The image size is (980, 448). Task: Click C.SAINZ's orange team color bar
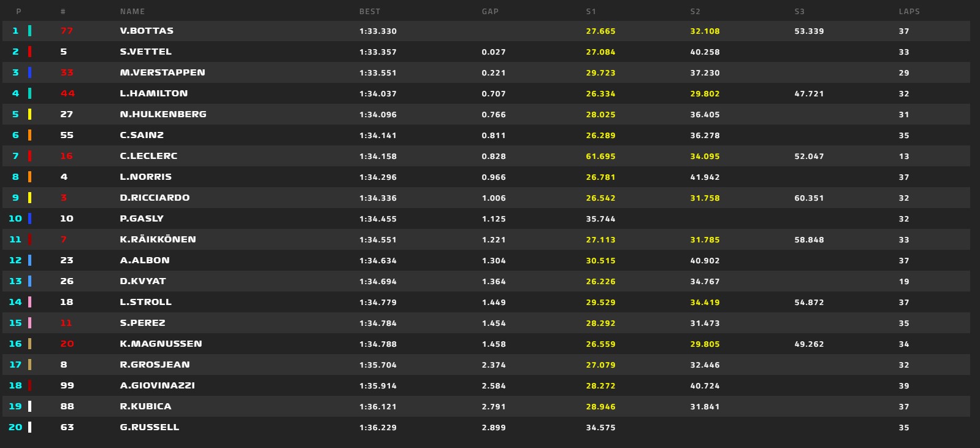click(x=29, y=135)
